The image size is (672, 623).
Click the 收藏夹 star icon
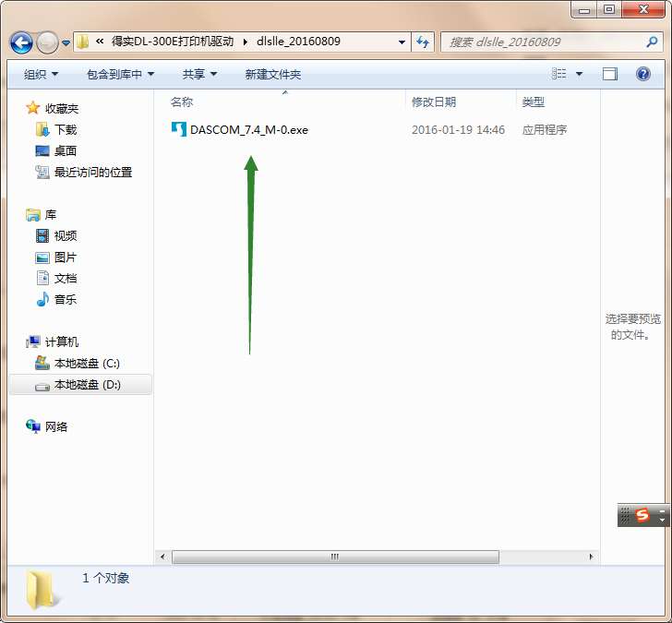(33, 108)
